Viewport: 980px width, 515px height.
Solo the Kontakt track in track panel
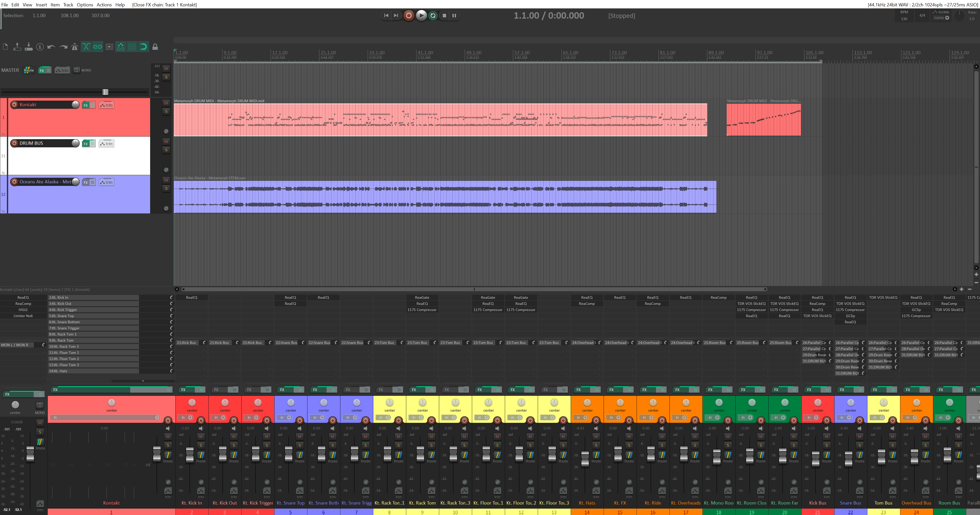(166, 111)
